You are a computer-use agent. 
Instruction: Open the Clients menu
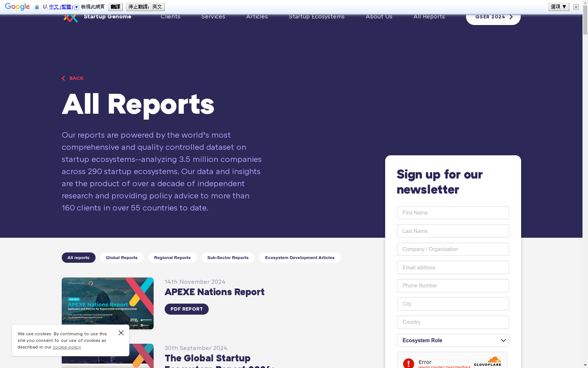click(171, 17)
